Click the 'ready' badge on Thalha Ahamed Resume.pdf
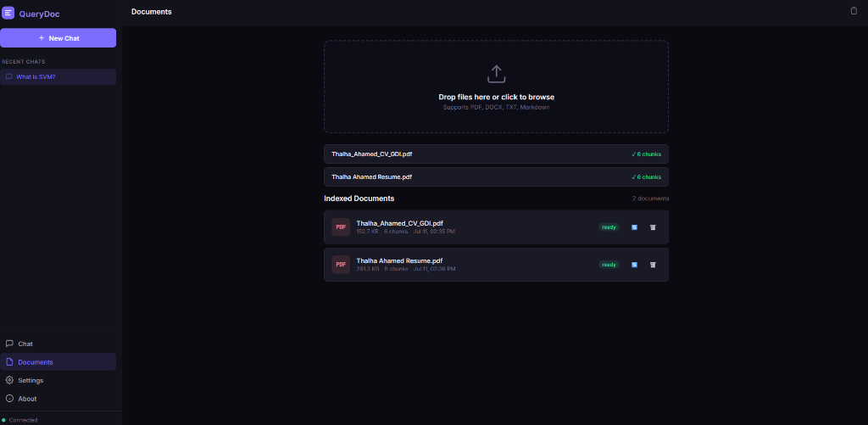Image resolution: width=868 pixels, height=425 pixels. (x=609, y=265)
